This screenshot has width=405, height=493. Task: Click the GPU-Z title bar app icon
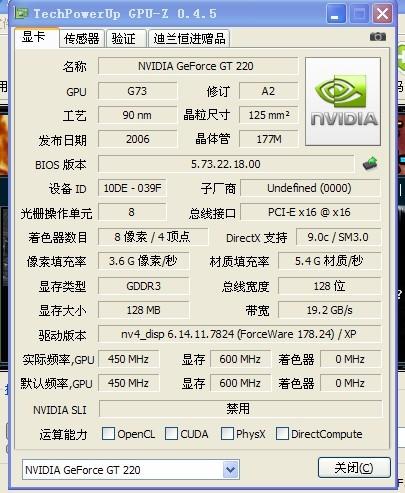(x=21, y=13)
